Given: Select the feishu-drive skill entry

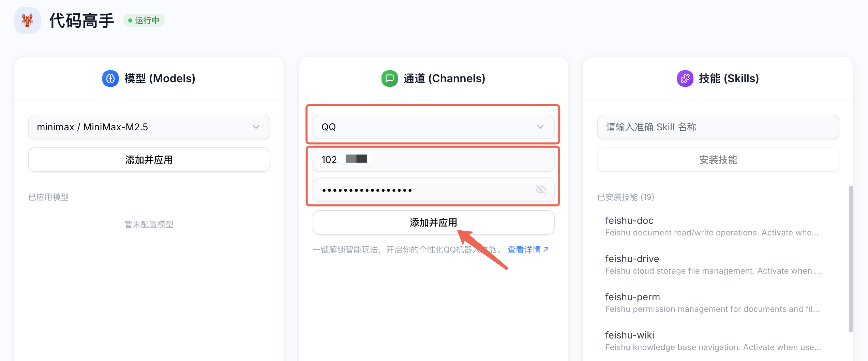Looking at the screenshot, I should (x=712, y=264).
